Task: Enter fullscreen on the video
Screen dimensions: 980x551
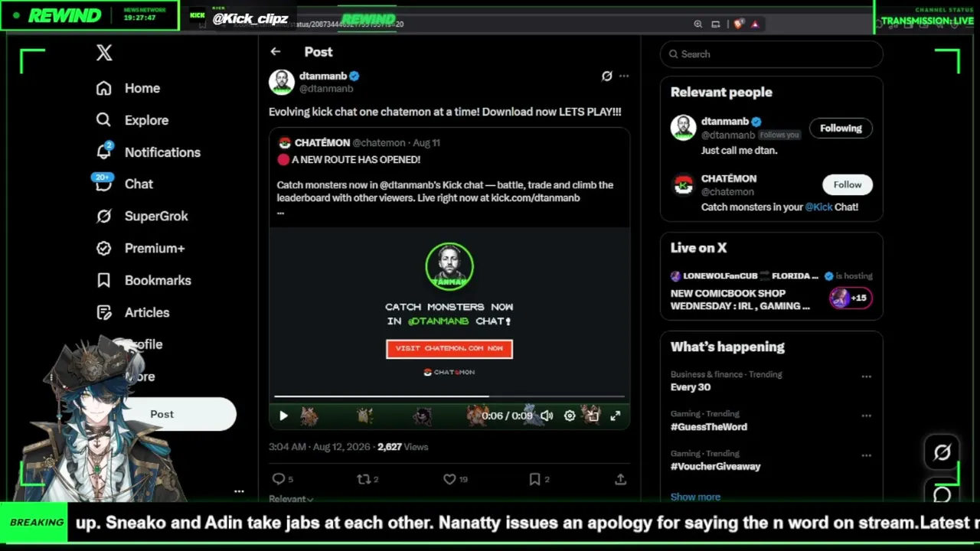Action: coord(616,416)
